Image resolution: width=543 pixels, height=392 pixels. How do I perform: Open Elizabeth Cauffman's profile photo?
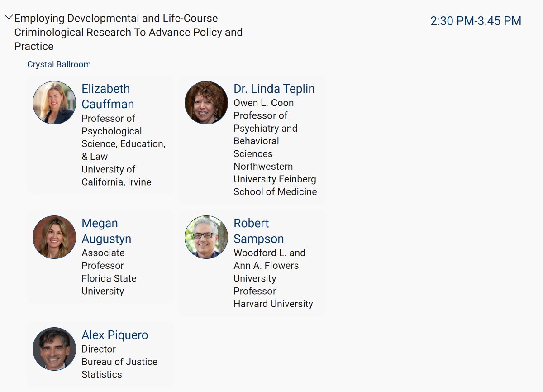(x=54, y=103)
